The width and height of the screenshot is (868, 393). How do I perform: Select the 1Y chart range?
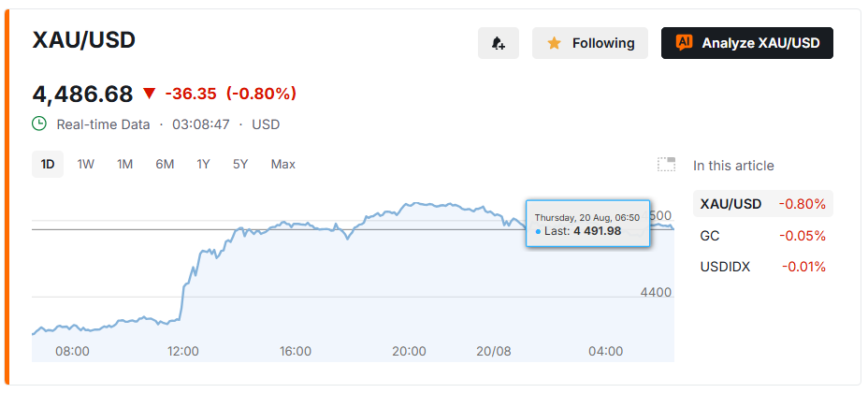coord(203,165)
